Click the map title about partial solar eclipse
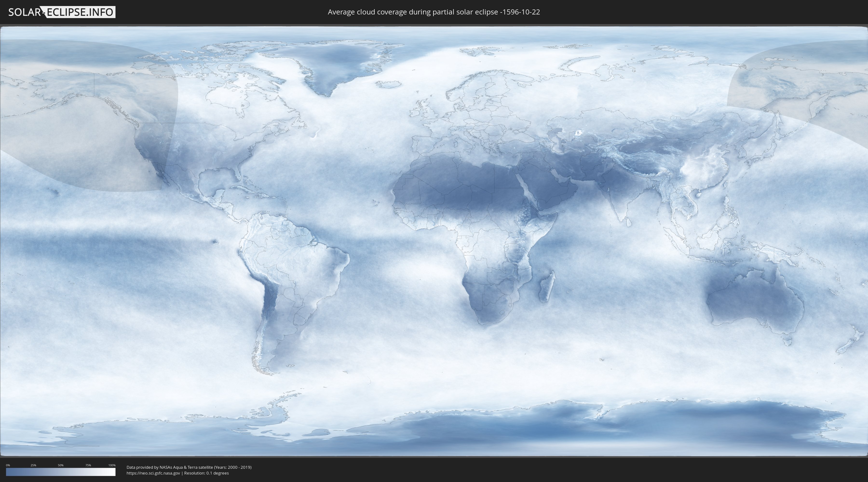The image size is (868, 482). [x=434, y=12]
